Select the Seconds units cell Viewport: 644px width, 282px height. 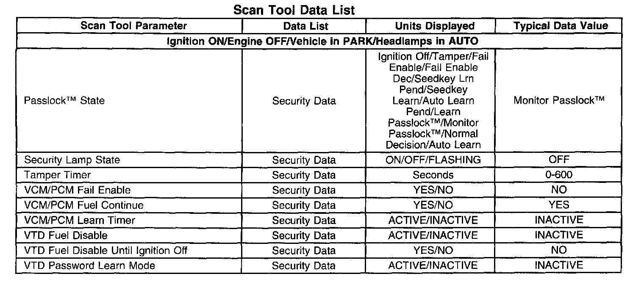pyautogui.click(x=433, y=175)
